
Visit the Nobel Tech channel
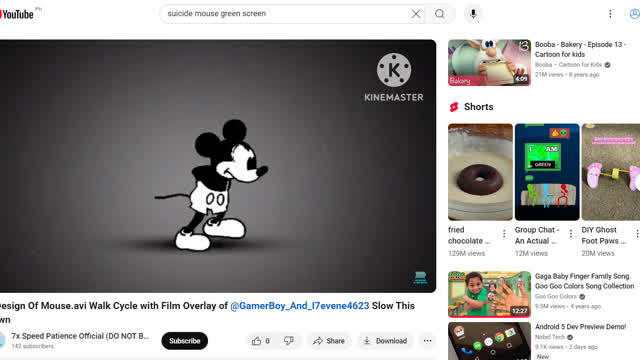click(x=550, y=337)
